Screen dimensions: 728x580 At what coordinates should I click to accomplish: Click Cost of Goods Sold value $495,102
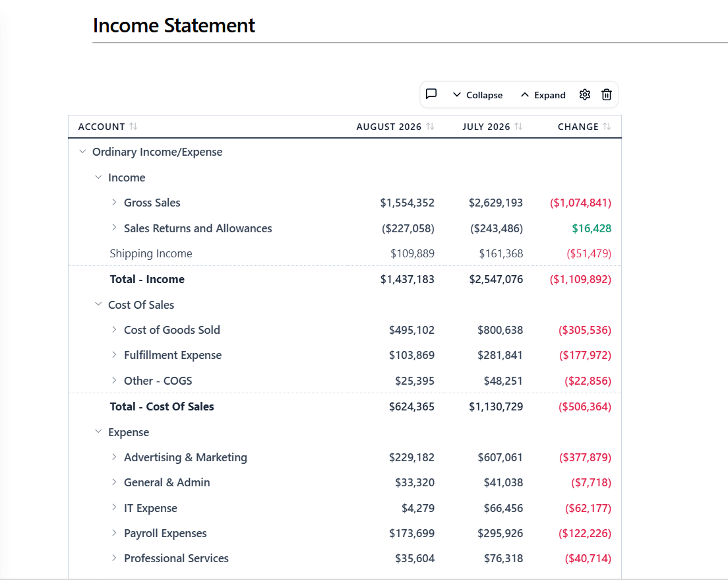[x=412, y=330]
